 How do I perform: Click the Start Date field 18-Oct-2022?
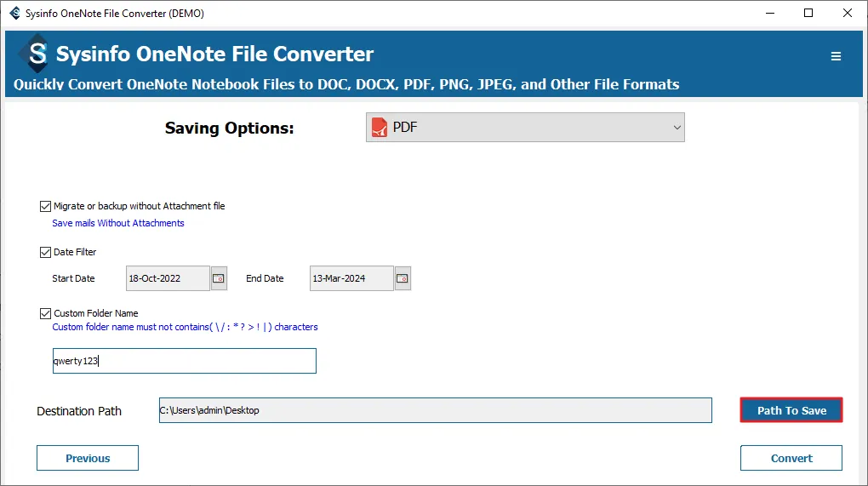(168, 277)
